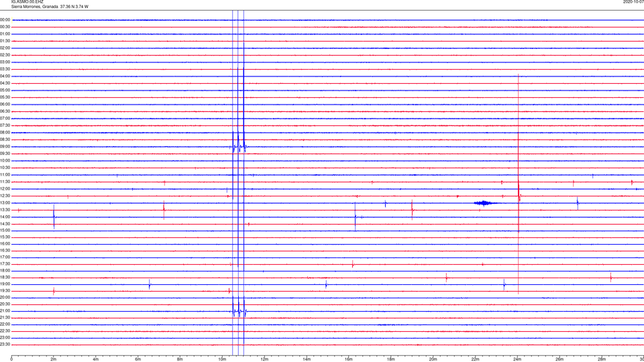Click the 28m mark on the time axis

pyautogui.click(x=602, y=359)
